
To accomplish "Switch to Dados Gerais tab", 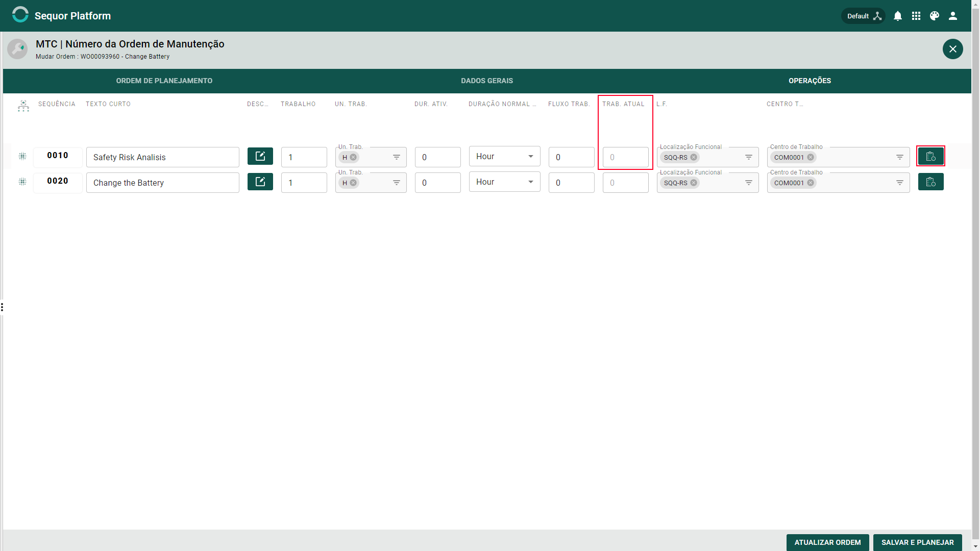I will (487, 81).
